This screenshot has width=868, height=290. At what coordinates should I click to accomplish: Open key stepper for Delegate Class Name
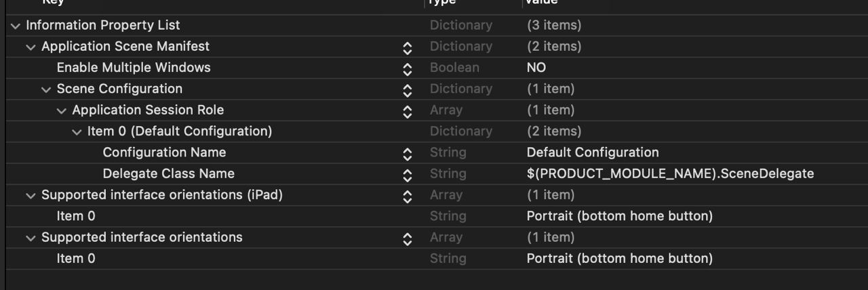tap(408, 175)
